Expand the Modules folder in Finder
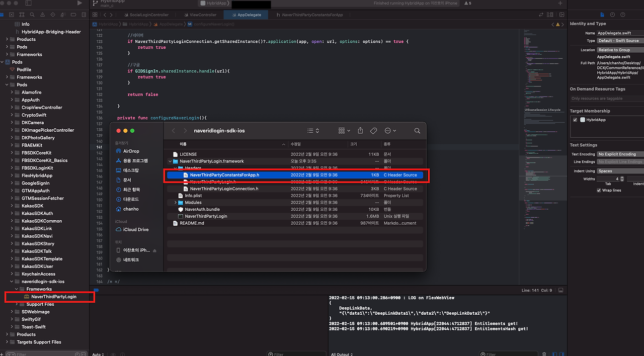Image resolution: width=644 pixels, height=356 pixels. (x=175, y=203)
